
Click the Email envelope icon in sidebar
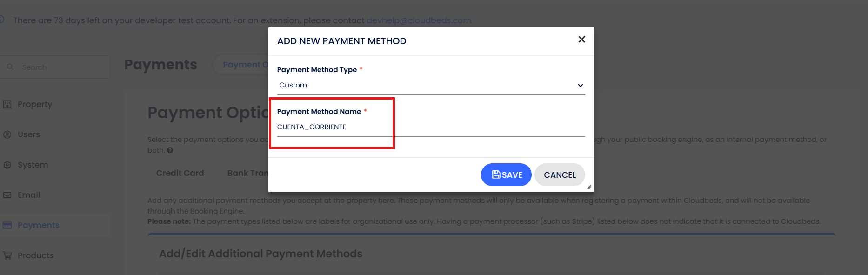pyautogui.click(x=7, y=195)
